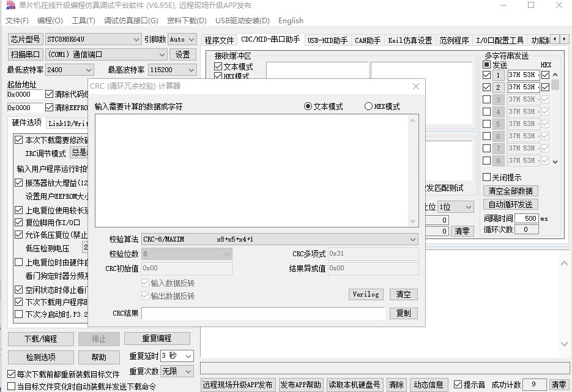This screenshot has width=572, height=392.
Task: Open 最低波特率 2400 dropdown
Action: [x=70, y=70]
